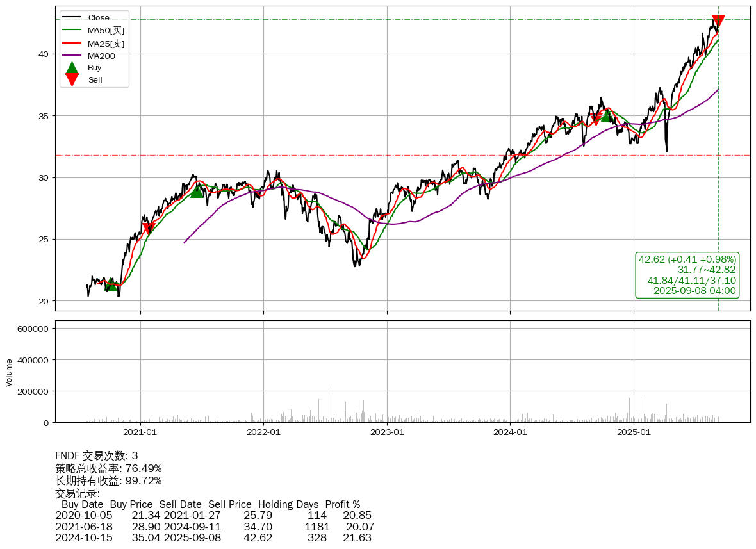Click the June 2021 buy marker on the chart
This screenshot has width=756, height=549.
click(x=197, y=191)
